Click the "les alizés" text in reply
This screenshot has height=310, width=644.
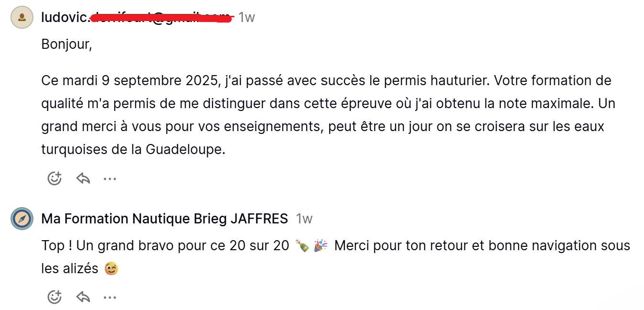(69, 269)
